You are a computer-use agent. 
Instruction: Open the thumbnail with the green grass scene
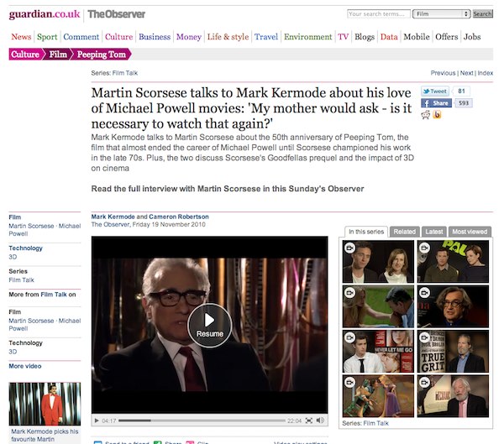378,306
